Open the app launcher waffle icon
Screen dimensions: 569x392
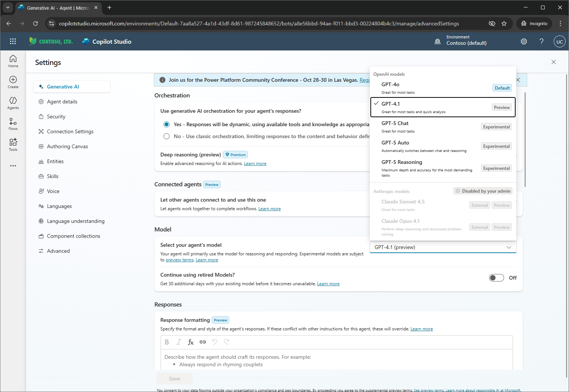[13, 41]
